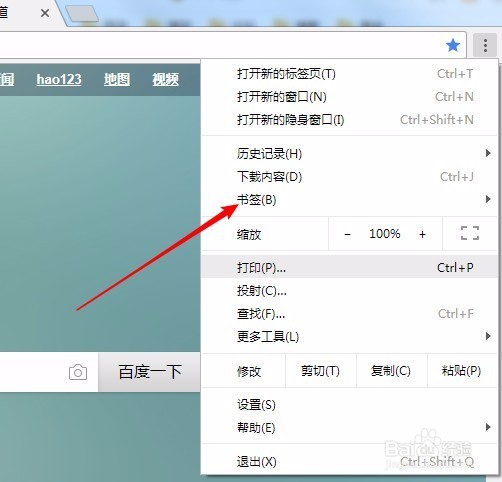The height and width of the screenshot is (482, 502).
Task: Enter fullscreen mode from the zoom row
Action: 470,233
